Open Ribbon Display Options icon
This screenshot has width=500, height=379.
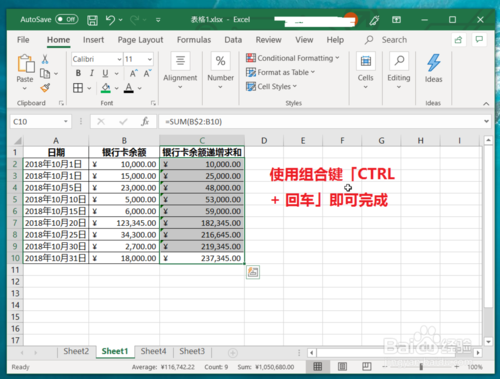(396, 20)
